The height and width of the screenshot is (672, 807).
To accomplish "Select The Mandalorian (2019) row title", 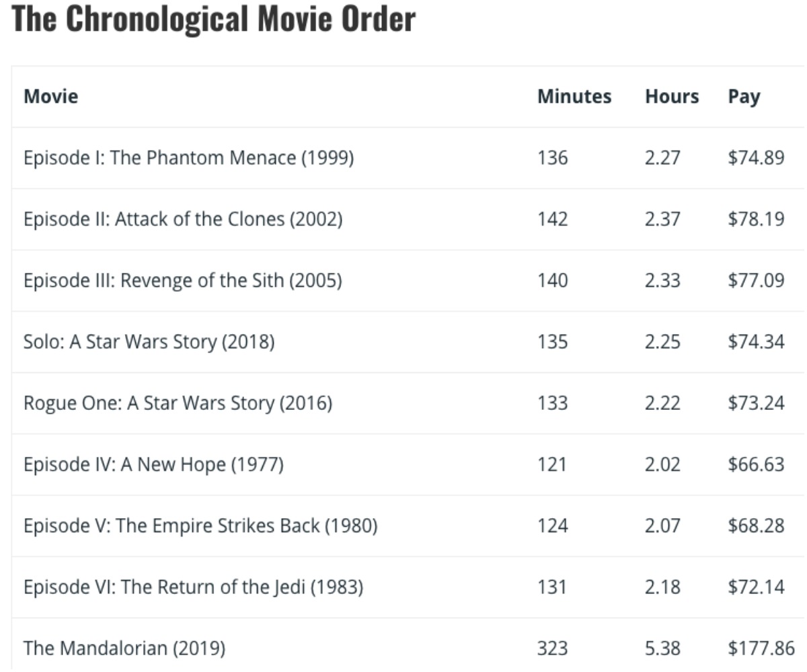I will tap(124, 649).
